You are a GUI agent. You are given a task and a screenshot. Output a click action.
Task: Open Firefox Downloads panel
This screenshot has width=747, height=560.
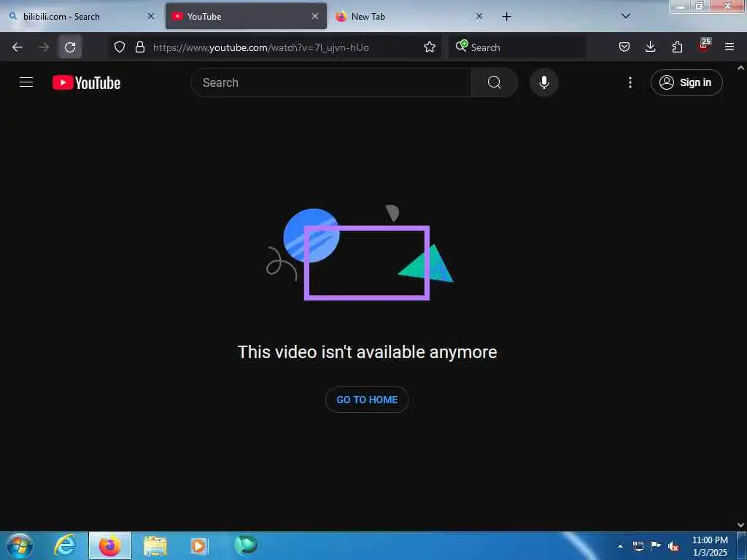point(650,47)
